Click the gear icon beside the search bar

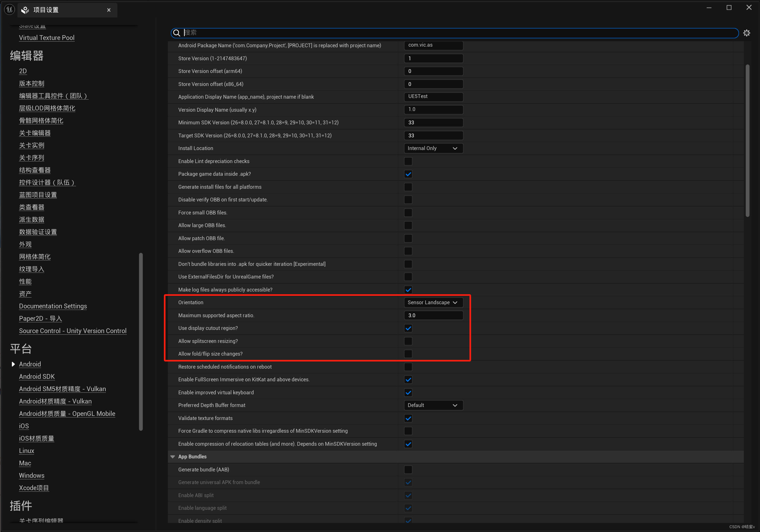pyautogui.click(x=746, y=33)
